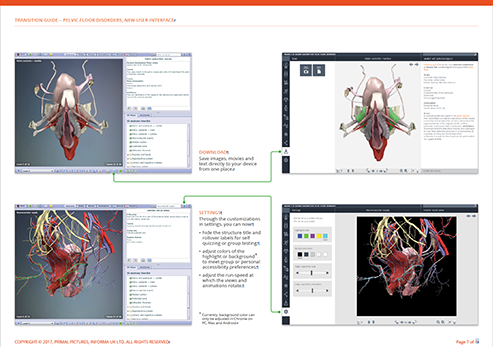Select Median section in top-left views list
Screen dimensions: 493x360
(x=139, y=142)
